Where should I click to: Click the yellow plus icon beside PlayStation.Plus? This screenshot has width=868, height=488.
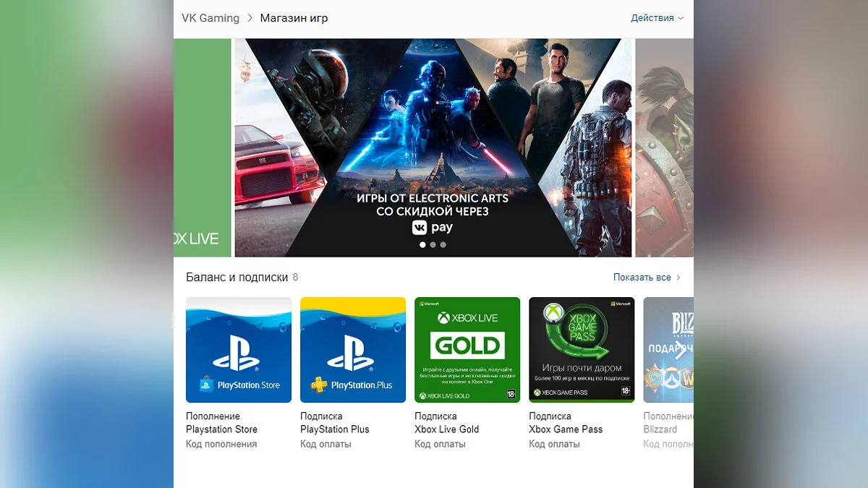click(x=319, y=385)
